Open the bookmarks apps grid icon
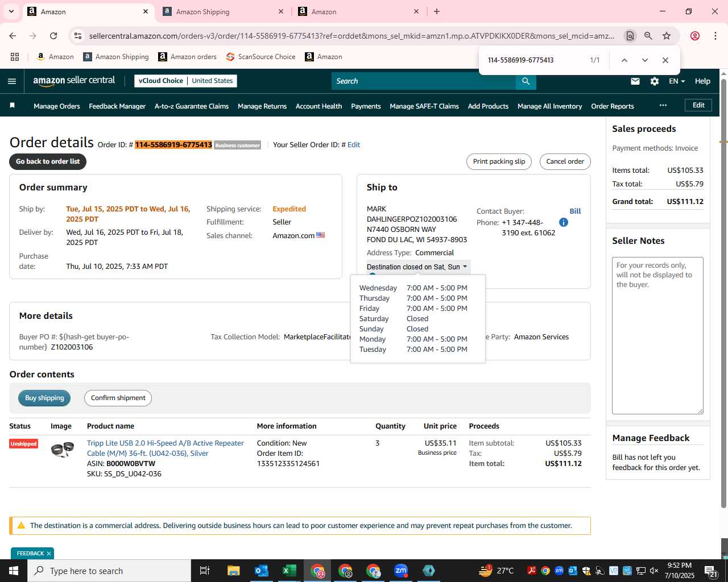 tap(15, 57)
